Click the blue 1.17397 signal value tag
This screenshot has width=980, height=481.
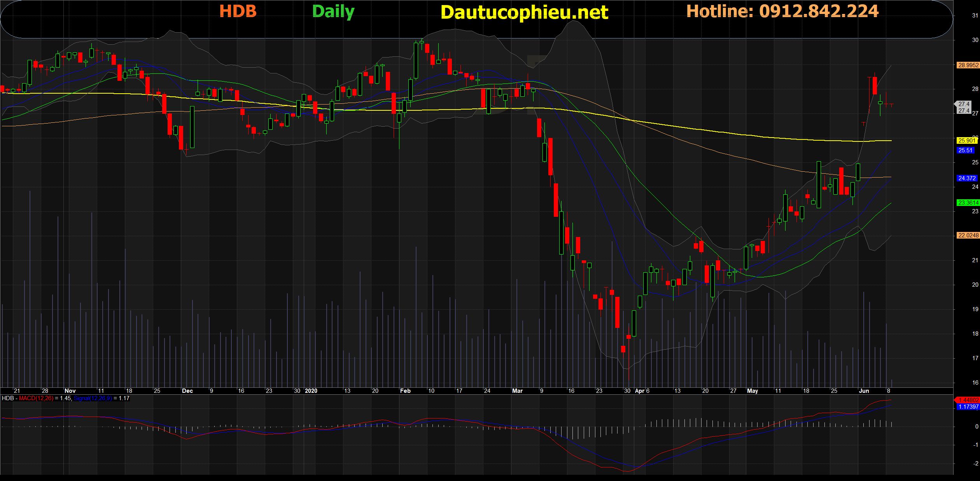pyautogui.click(x=968, y=407)
